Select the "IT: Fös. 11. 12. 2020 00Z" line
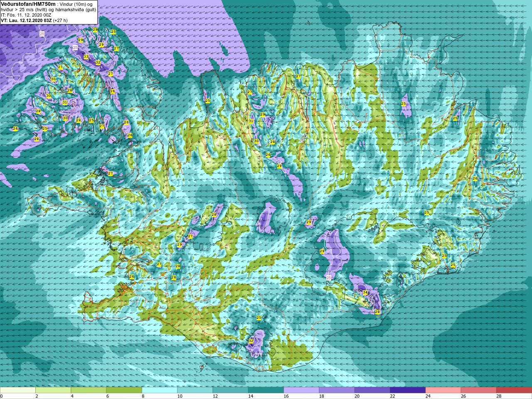This screenshot has height=399, width=532. tap(26, 15)
